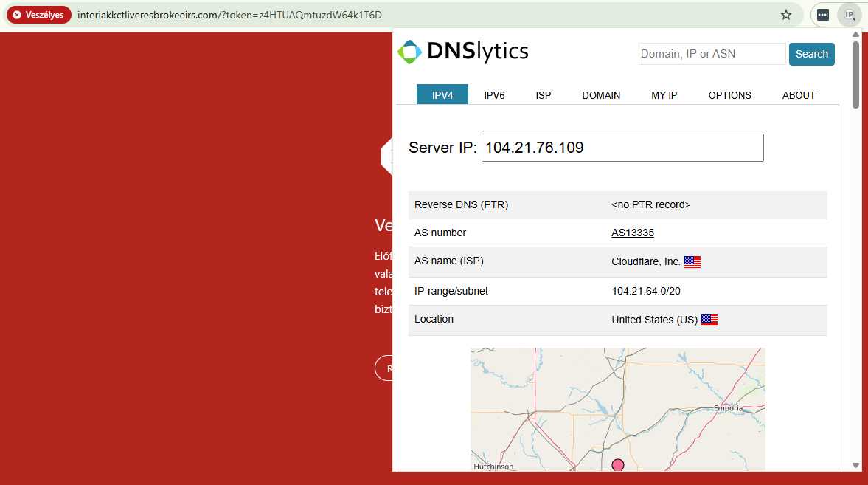Image resolution: width=868 pixels, height=485 pixels.
Task: Click the IP lookup extension icon
Action: (x=849, y=15)
